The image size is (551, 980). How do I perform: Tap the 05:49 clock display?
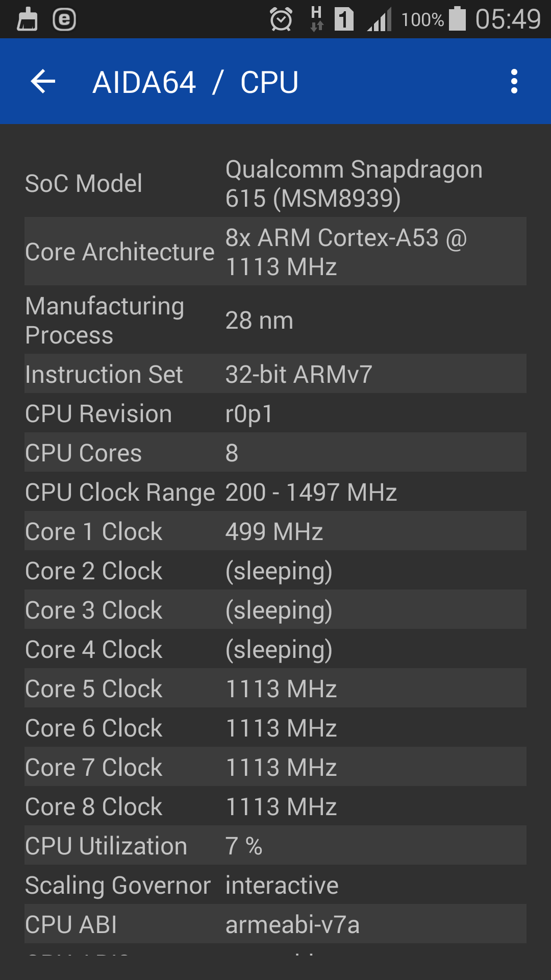click(x=508, y=19)
